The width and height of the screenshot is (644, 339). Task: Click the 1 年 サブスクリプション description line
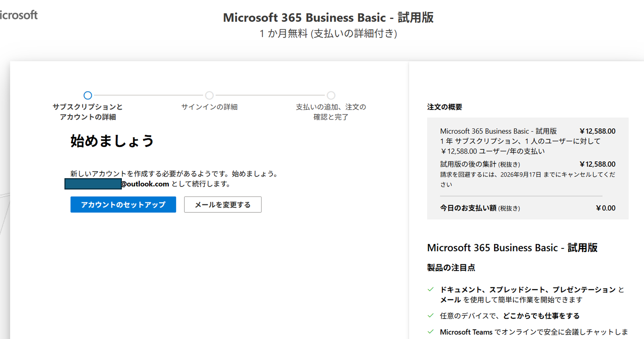[x=520, y=146]
